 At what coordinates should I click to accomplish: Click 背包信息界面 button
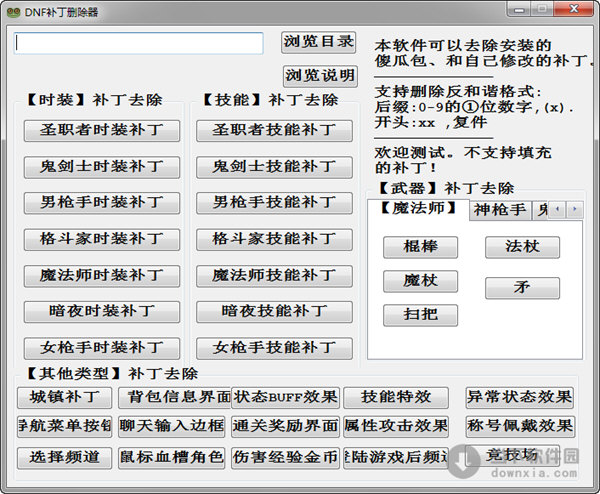174,398
